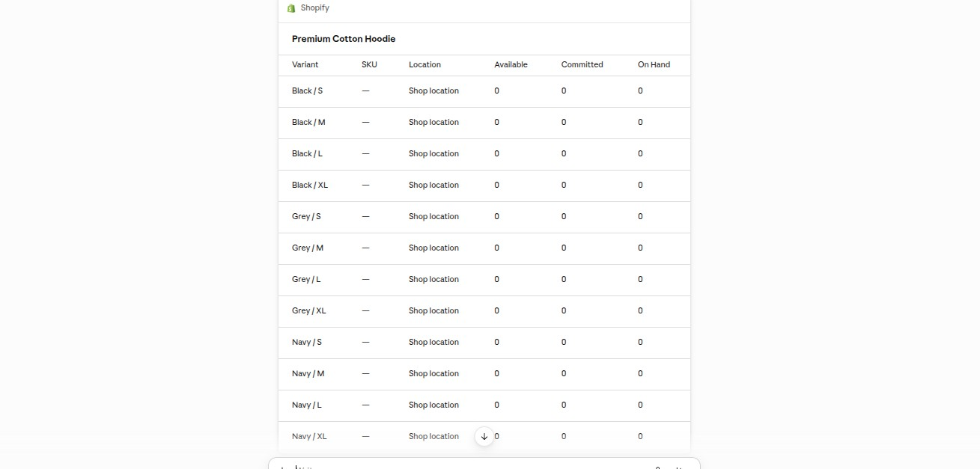
Task: Click the "Committed" column header
Action: pyautogui.click(x=582, y=65)
